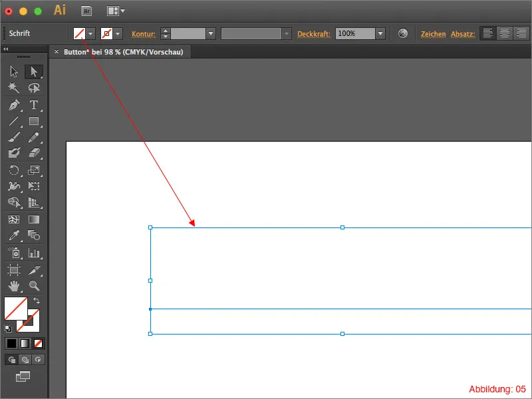Screen dimensions: 532x399
Task: Open the control bar stroke color dropdown
Action: [118, 34]
